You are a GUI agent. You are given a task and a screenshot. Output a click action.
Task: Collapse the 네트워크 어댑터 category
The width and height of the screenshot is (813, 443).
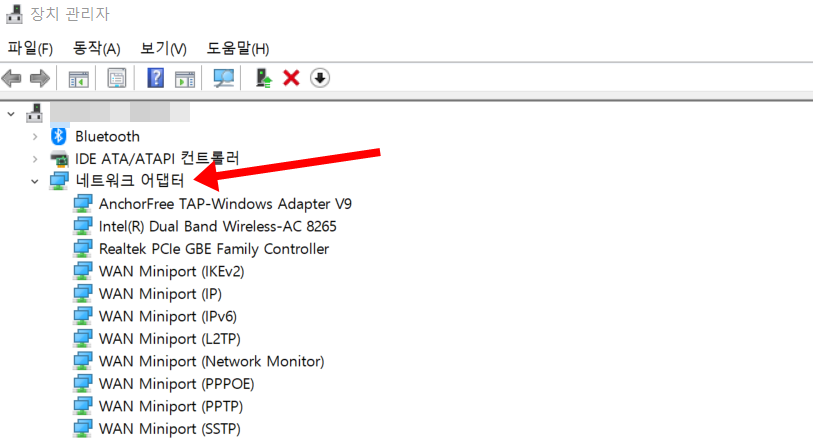point(35,182)
